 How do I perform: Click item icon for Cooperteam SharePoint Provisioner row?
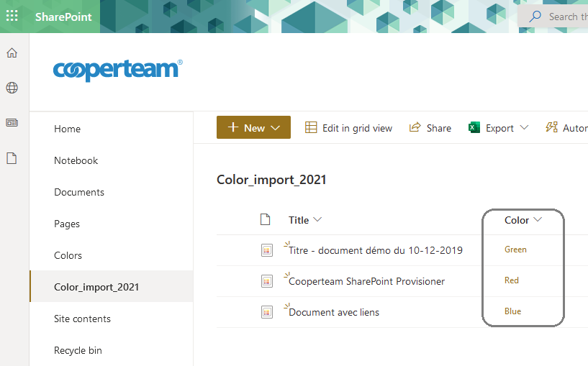coord(266,281)
